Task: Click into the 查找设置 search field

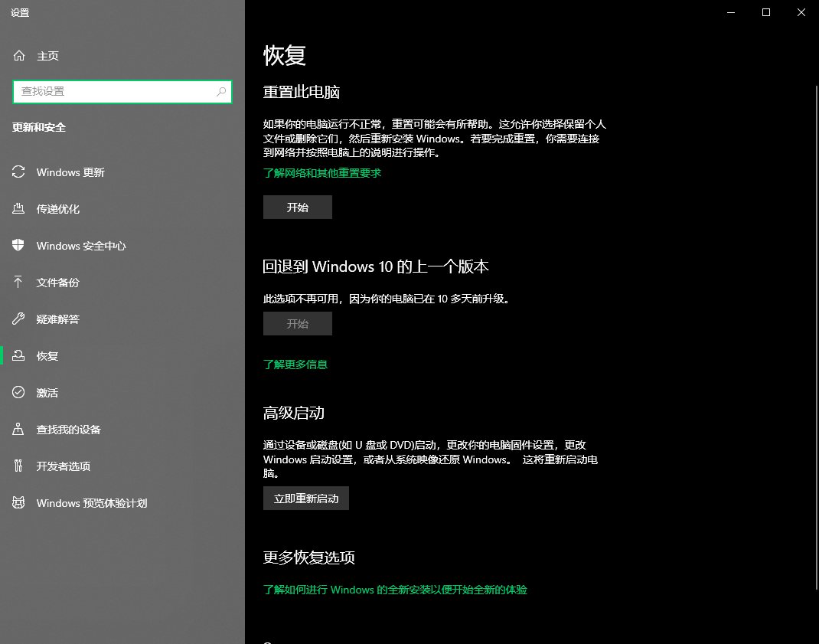Action: point(122,91)
